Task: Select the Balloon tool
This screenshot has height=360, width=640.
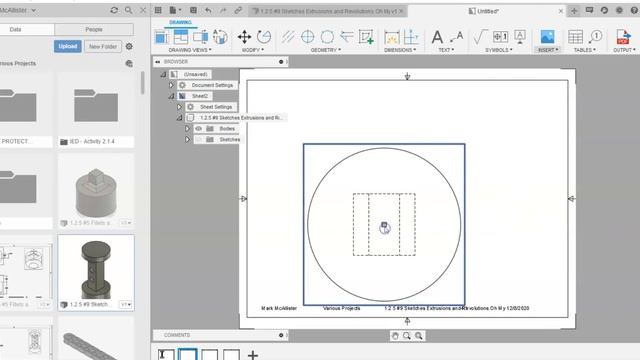Action: tap(595, 37)
